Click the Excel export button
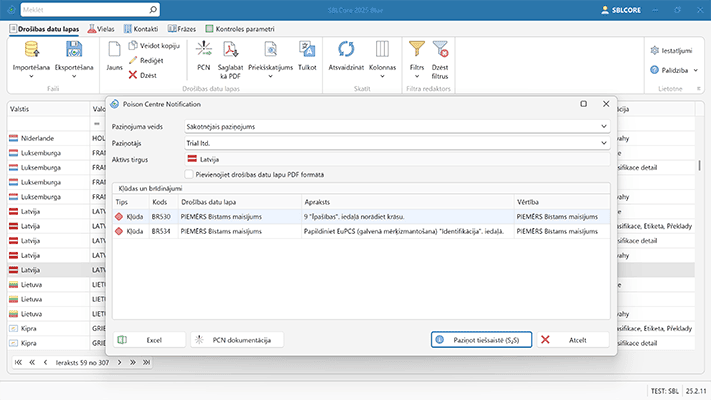The image size is (711, 400). (147, 340)
